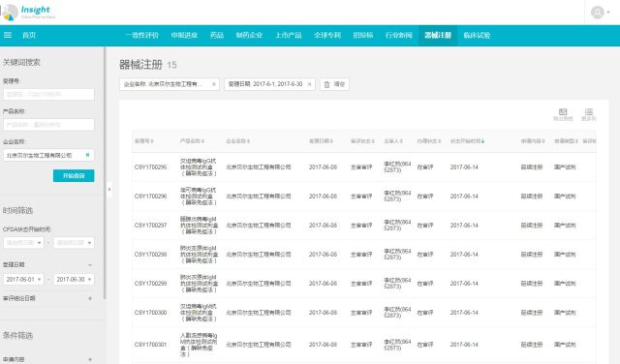Screen dimensions: 620x364
Task: Clear the 北京贝尔生物工程有限公司 company name field
Action: click(x=87, y=155)
